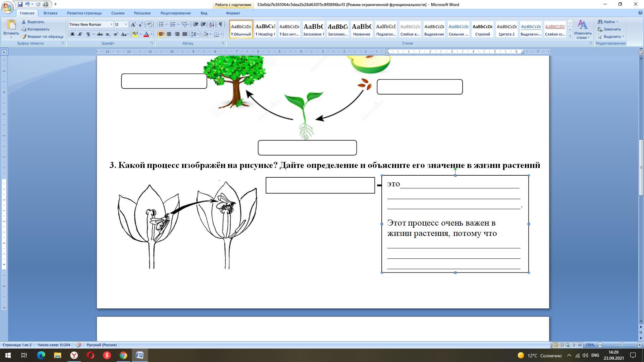Viewport: 644px width, 362px height.
Task: Click the Superscript icon
Action: [116, 34]
